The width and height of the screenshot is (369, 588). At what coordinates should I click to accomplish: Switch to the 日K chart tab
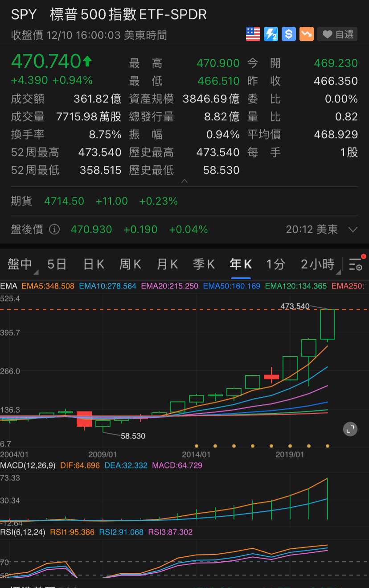(94, 264)
